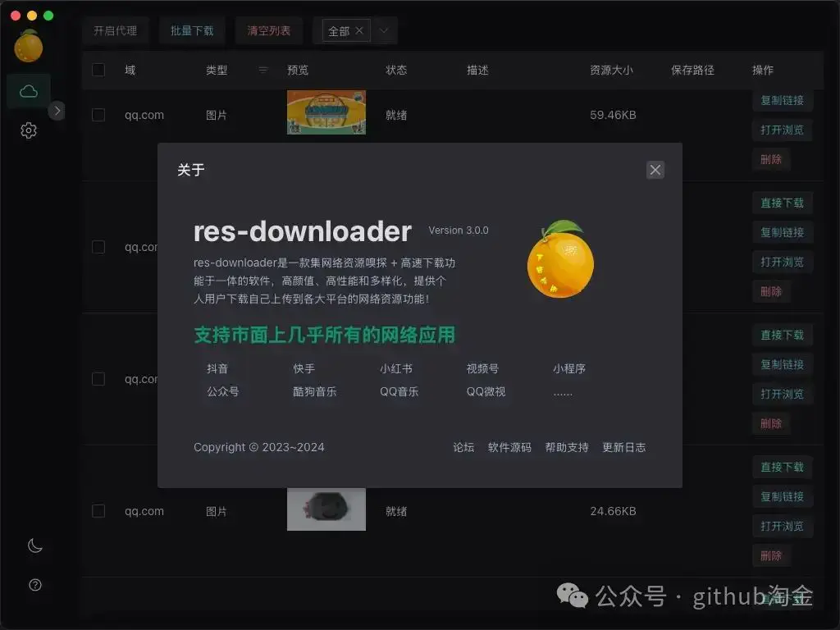840x630 pixels.
Task: Expand sidebar with chevron arrow
Action: point(57,111)
